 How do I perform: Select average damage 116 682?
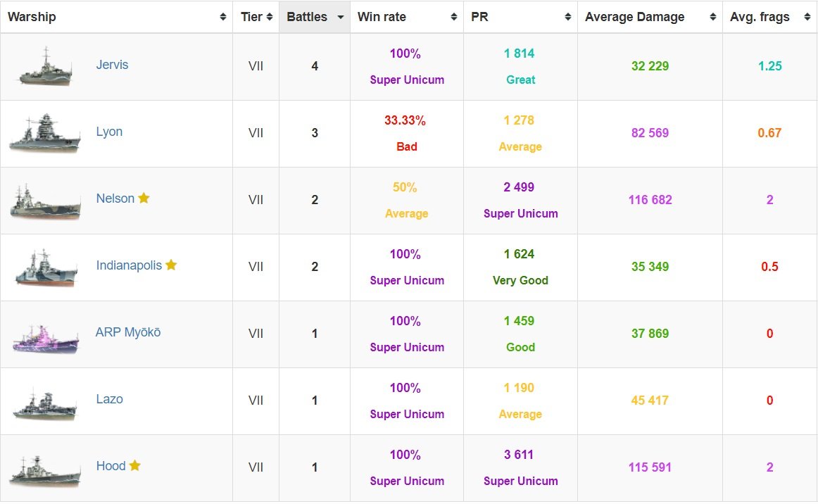point(650,199)
